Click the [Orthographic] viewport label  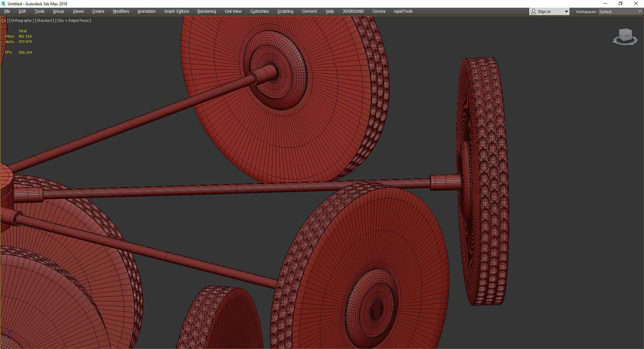[21, 20]
